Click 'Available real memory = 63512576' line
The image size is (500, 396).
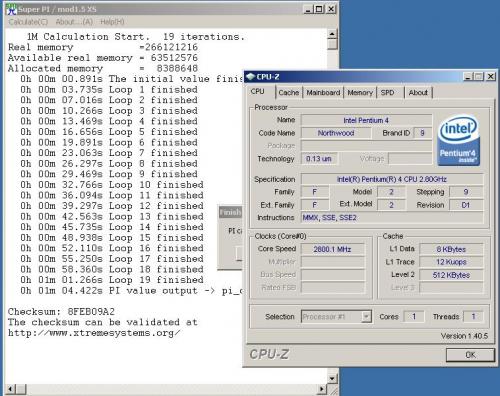point(103,58)
